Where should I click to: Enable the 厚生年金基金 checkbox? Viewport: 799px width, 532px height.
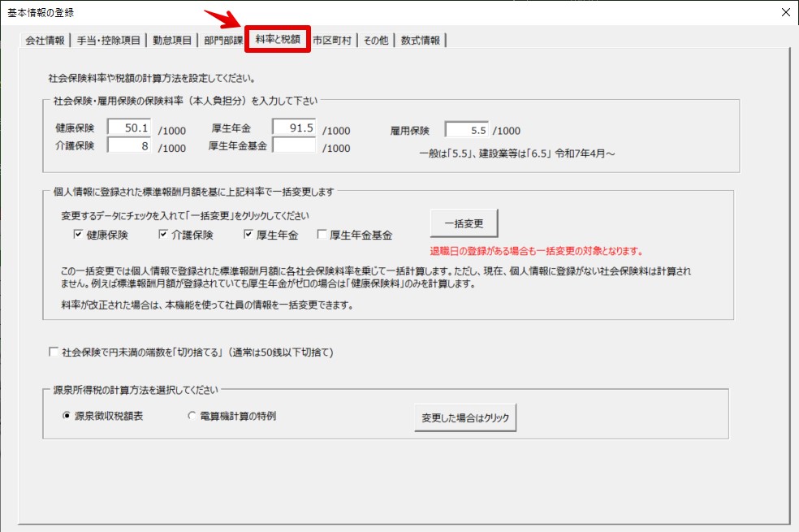click(x=322, y=236)
